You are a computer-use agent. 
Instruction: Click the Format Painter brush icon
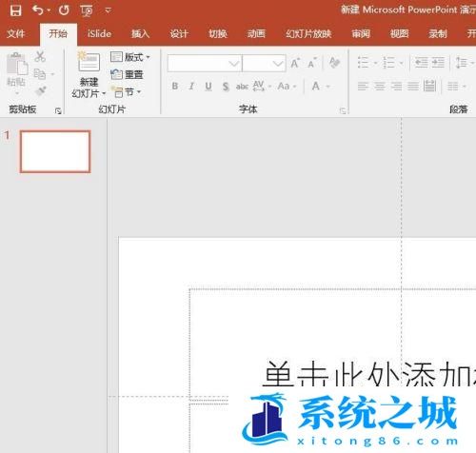tap(41, 91)
